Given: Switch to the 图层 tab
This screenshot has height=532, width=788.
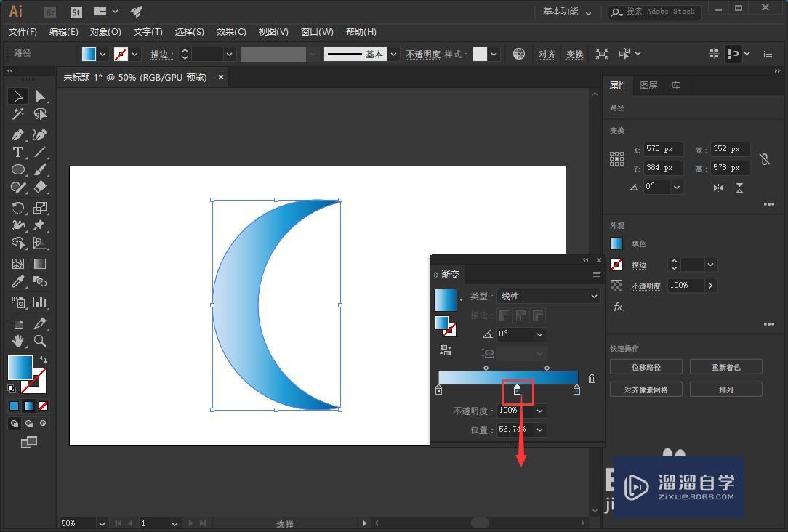Looking at the screenshot, I should (648, 86).
